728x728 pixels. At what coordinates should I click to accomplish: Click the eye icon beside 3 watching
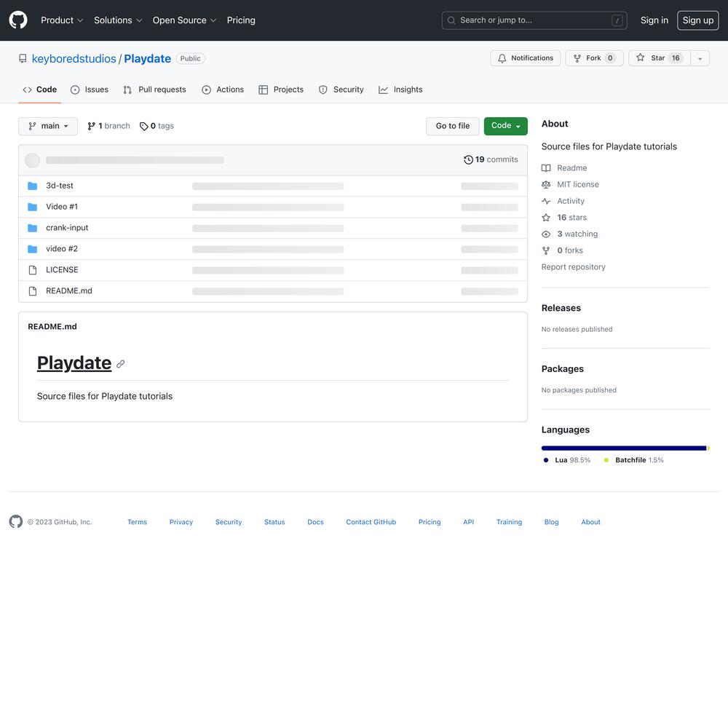click(546, 234)
